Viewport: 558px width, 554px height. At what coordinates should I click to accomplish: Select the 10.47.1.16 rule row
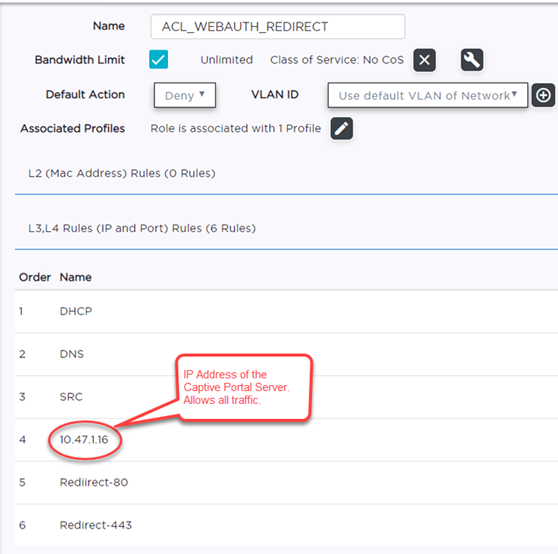point(286,440)
